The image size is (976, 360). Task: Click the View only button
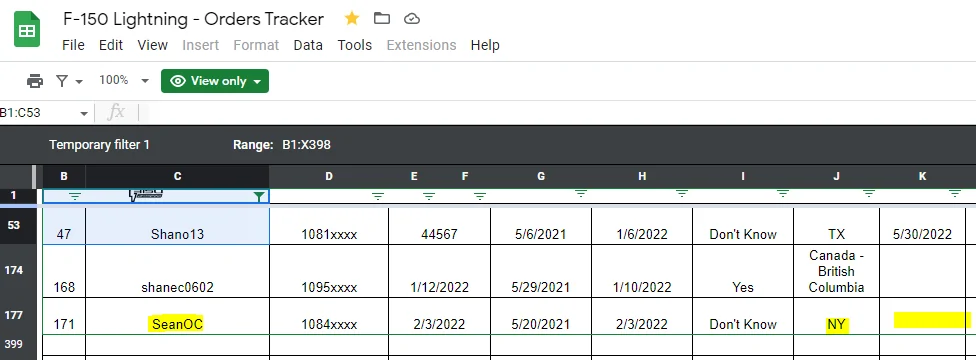[x=215, y=81]
